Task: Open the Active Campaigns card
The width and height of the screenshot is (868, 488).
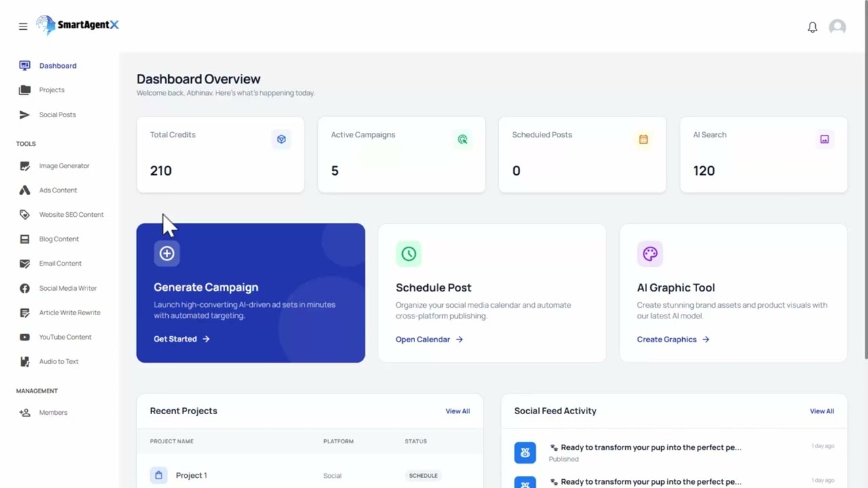Action: 401,155
